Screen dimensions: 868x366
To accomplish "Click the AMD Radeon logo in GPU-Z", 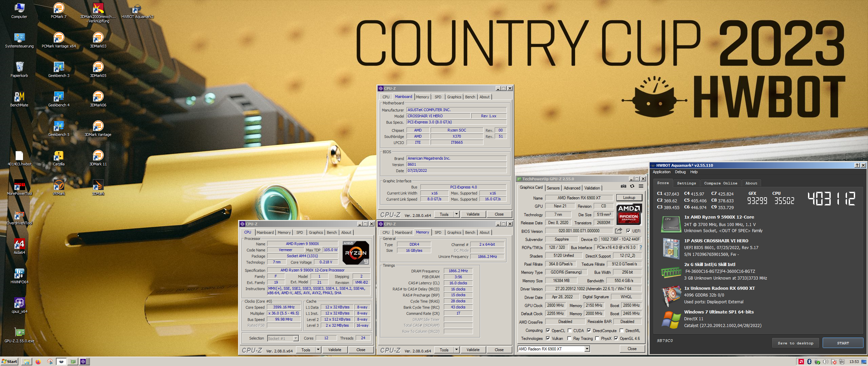I will click(x=629, y=214).
